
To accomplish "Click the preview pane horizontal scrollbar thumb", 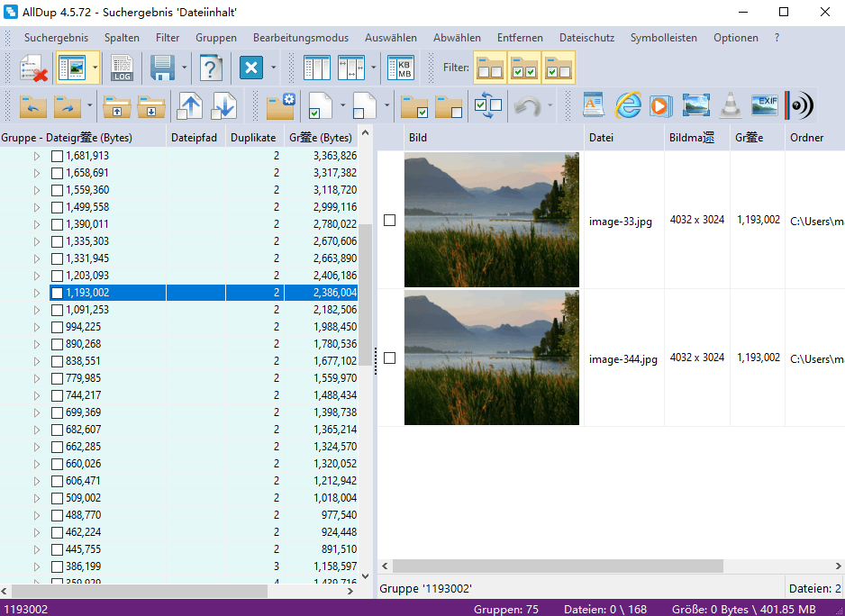I will tap(558, 566).
